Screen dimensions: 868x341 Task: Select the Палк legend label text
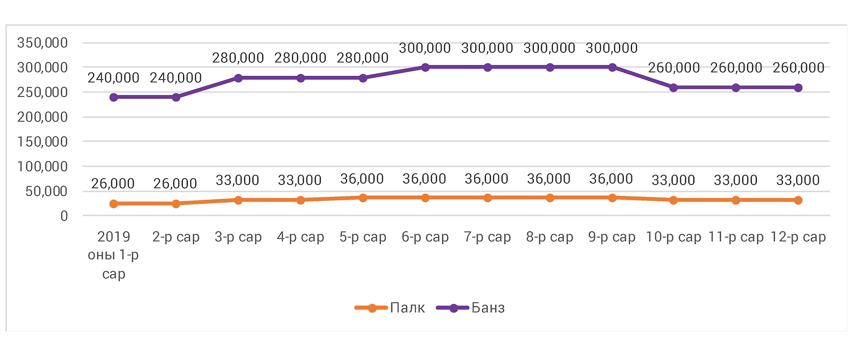tap(407, 308)
